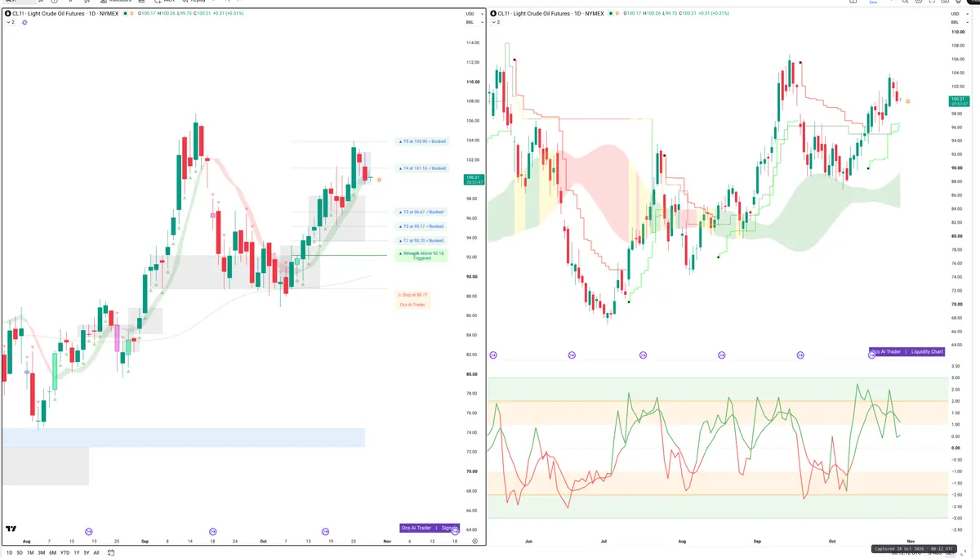
Task: Click the 'Captured 28 Oct 2026' timestamp text
Action: pyautogui.click(x=915, y=549)
